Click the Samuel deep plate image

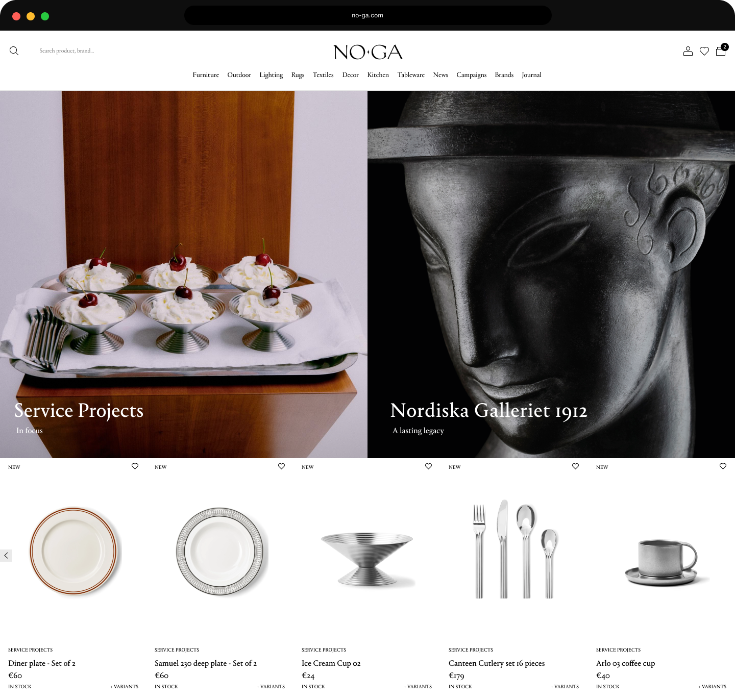[222, 552]
